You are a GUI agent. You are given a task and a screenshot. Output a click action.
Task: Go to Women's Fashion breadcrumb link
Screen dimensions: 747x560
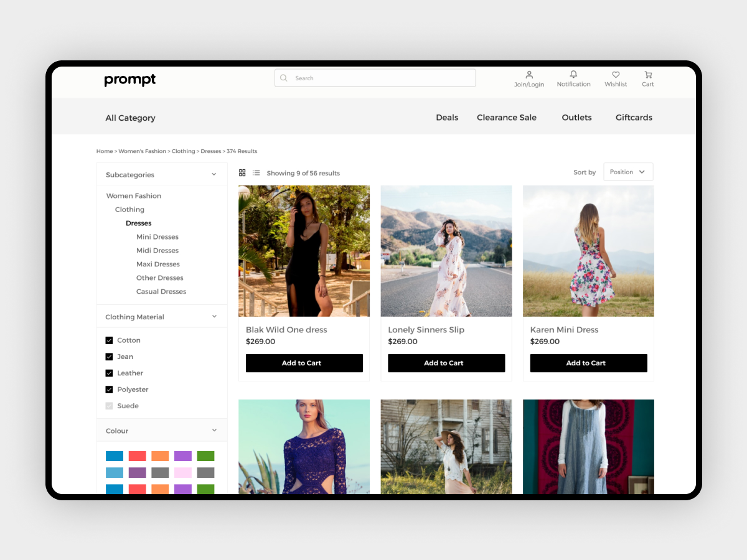coord(143,151)
